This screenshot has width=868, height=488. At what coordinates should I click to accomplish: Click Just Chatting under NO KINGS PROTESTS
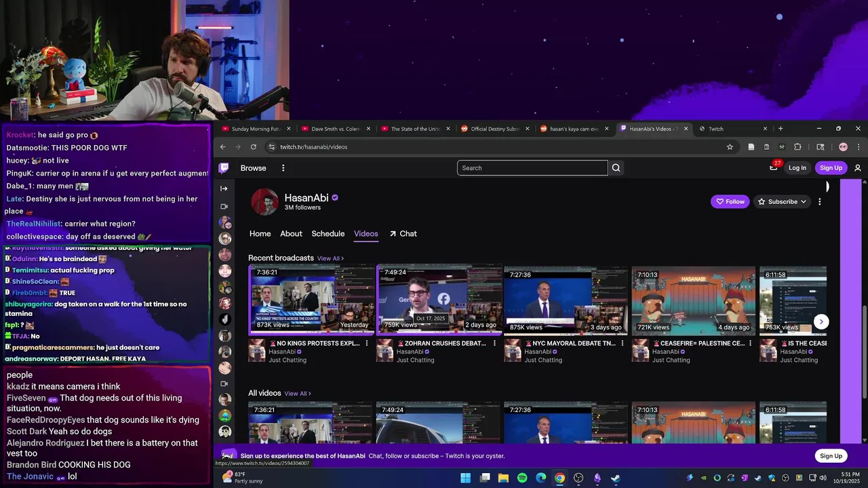[x=288, y=360]
